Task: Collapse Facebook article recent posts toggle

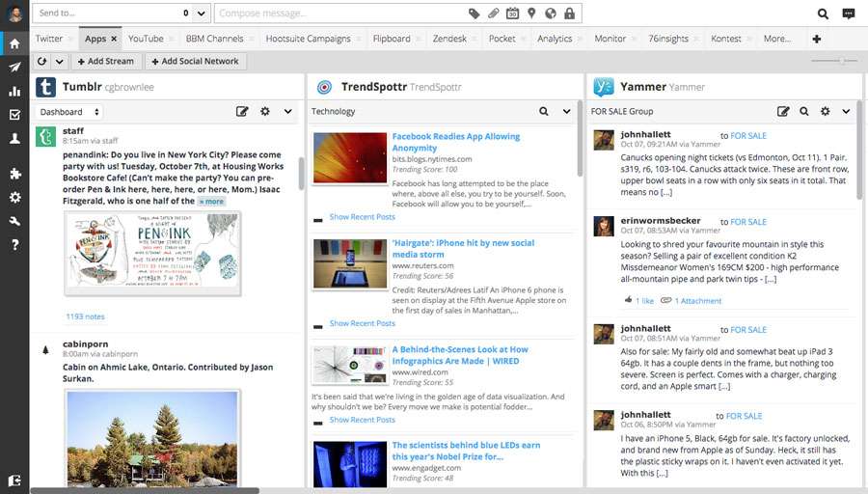Action: click(317, 220)
